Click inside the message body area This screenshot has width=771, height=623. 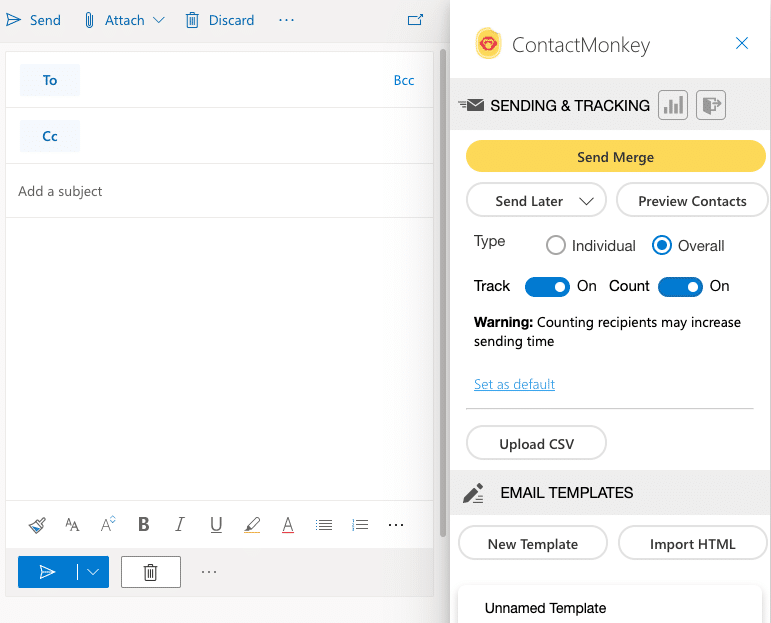(219, 359)
